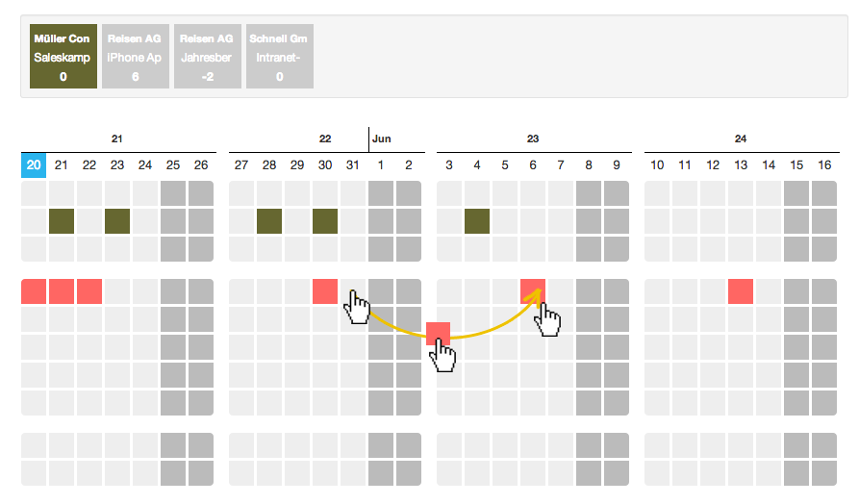This screenshot has width=859, height=504.
Task: Click the olive block under day 28
Action: point(269,221)
